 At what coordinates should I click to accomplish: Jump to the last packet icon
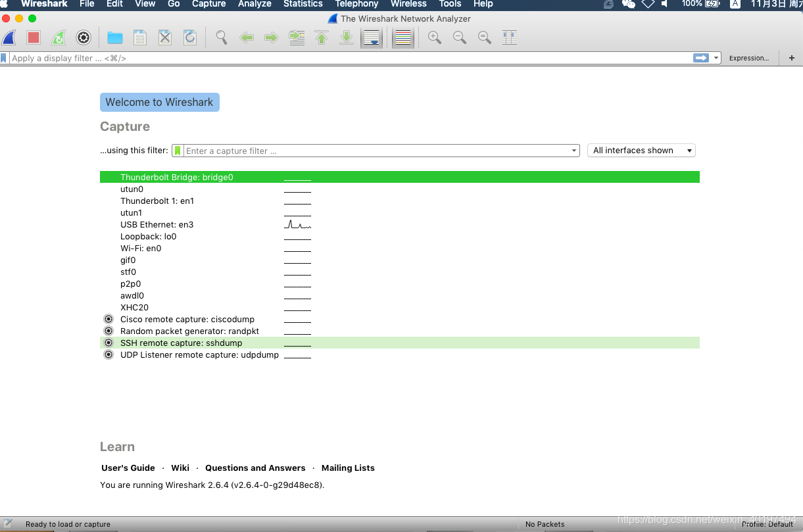click(347, 37)
